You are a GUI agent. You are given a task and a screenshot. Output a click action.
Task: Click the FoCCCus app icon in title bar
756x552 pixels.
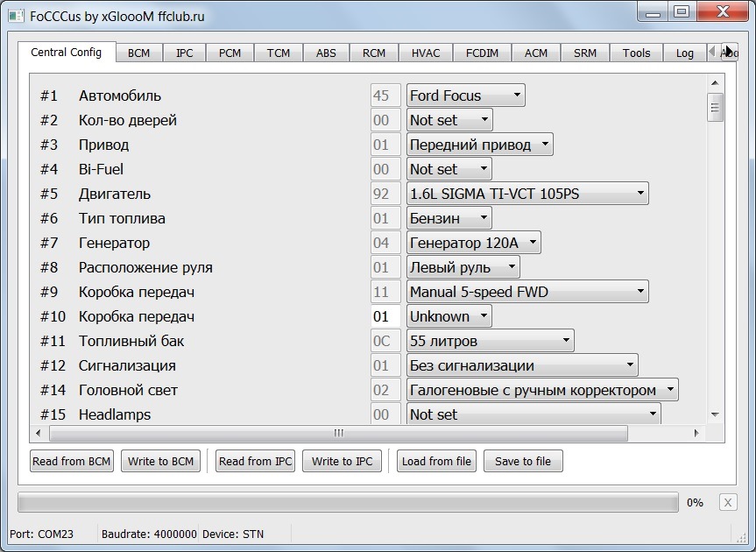16,16
